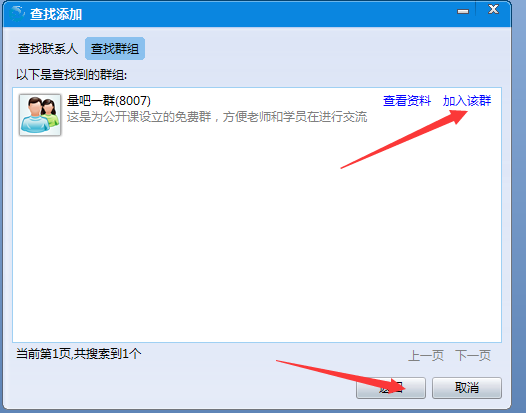This screenshot has height=413, width=526.
Task: Open the 查看资料 link
Action: coord(407,101)
